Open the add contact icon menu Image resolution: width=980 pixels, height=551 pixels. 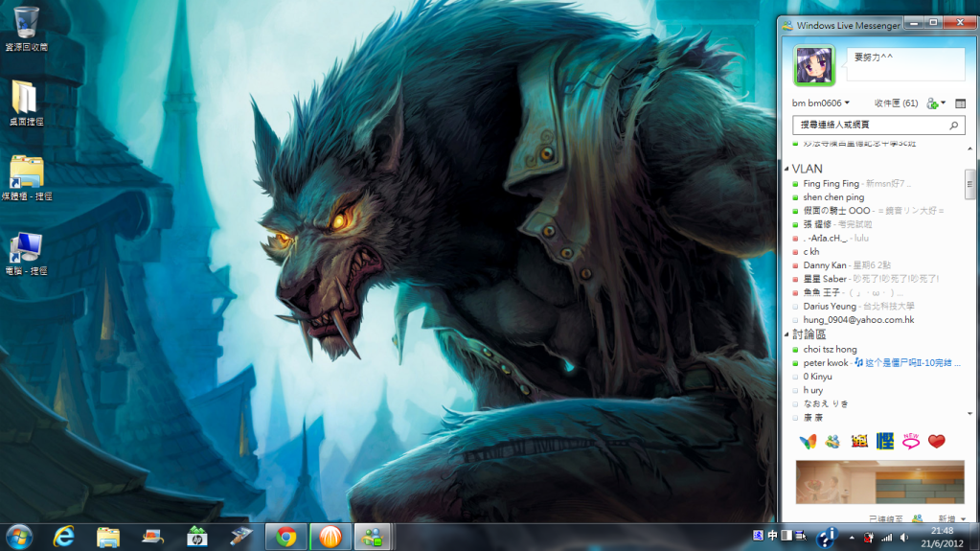pyautogui.click(x=935, y=103)
